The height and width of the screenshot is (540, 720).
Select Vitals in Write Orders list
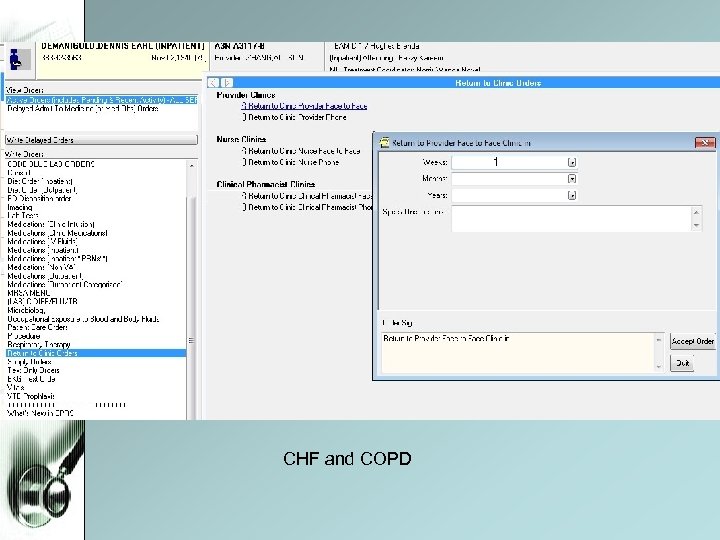[x=16, y=388]
